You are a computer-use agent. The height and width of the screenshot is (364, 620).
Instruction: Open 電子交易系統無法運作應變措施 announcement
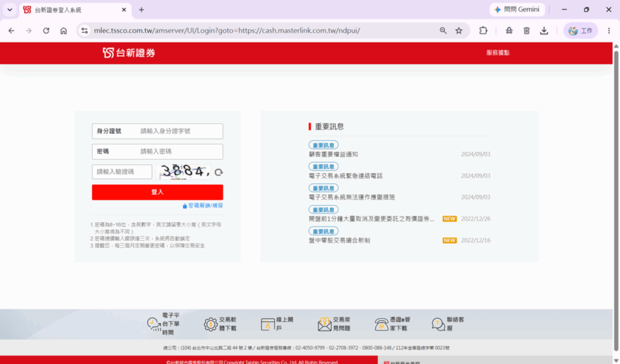point(352,197)
